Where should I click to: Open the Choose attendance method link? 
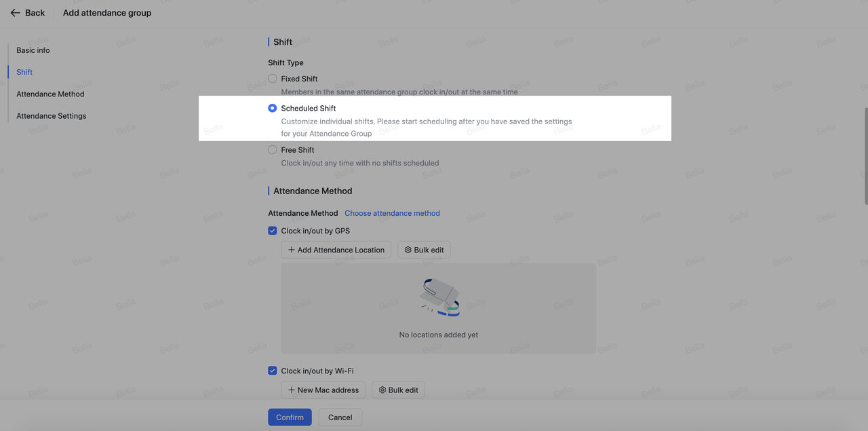392,213
